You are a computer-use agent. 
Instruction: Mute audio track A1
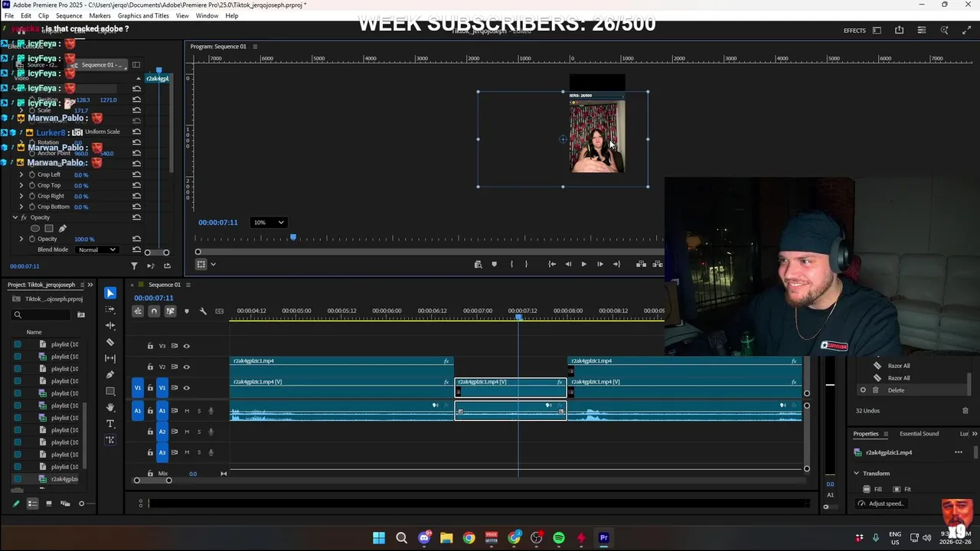point(187,411)
